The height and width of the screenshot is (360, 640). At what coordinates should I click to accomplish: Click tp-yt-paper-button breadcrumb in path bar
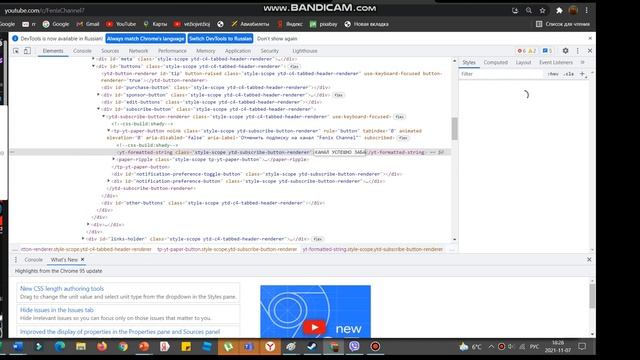coord(227,249)
